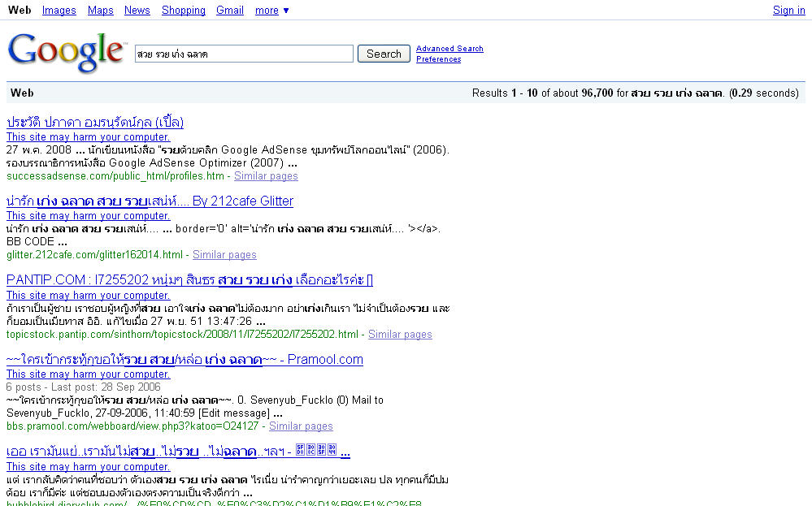Open the Gmail link in top bar
This screenshot has height=506, width=812.
[x=230, y=11]
